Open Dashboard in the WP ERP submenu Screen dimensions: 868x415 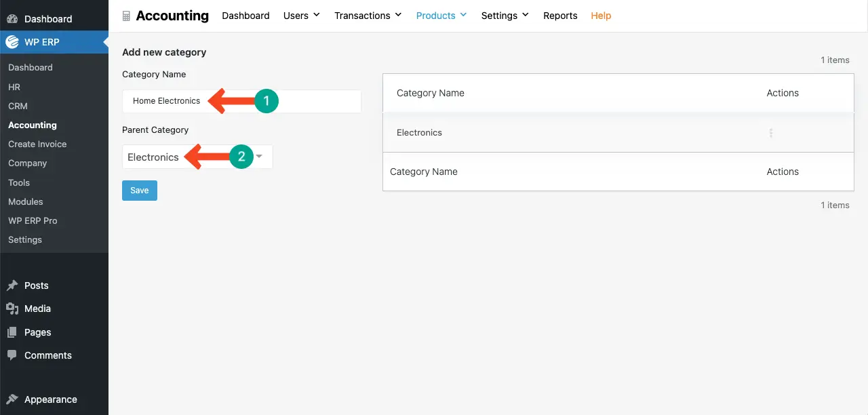tap(31, 67)
